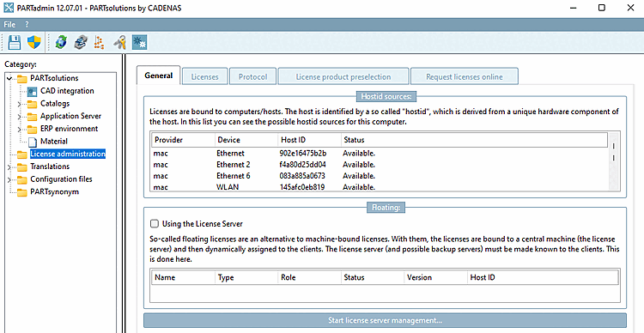
Task: Click the Hostid sources list scrollbar
Action: 614,161
